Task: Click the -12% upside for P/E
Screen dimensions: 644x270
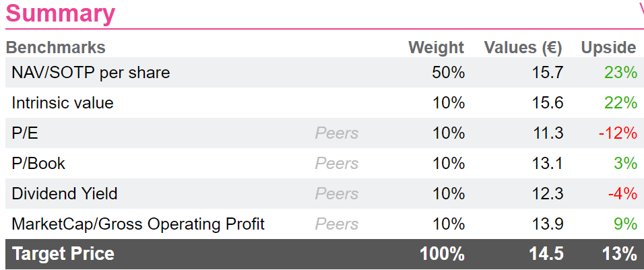Action: pos(618,133)
